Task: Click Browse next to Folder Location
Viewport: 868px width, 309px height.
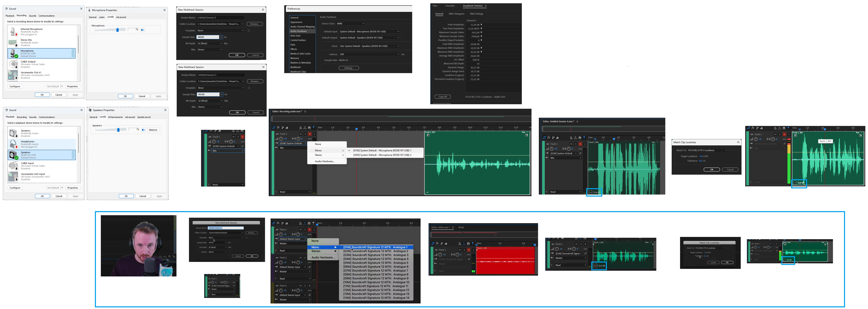Action: pos(254,24)
